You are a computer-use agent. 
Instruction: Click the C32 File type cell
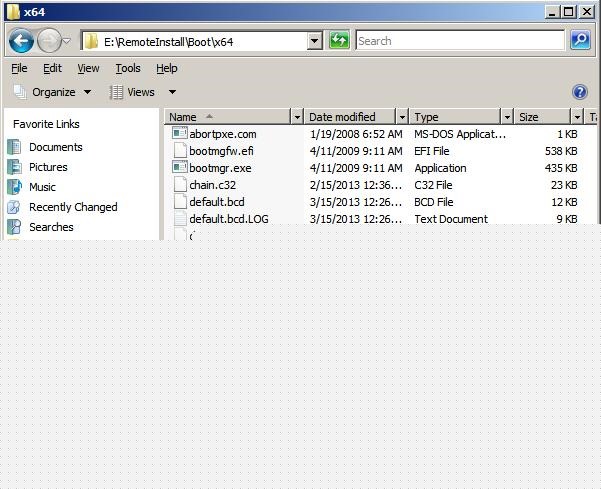point(433,185)
